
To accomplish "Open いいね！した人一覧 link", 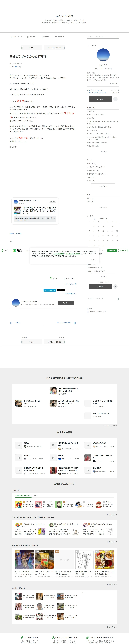I will pyautogui.click(x=70, y=284).
